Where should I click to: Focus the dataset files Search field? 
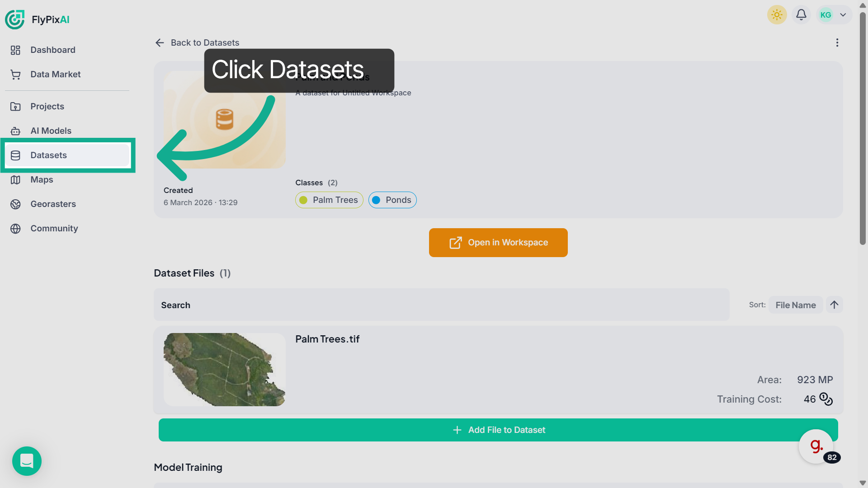coord(442,305)
